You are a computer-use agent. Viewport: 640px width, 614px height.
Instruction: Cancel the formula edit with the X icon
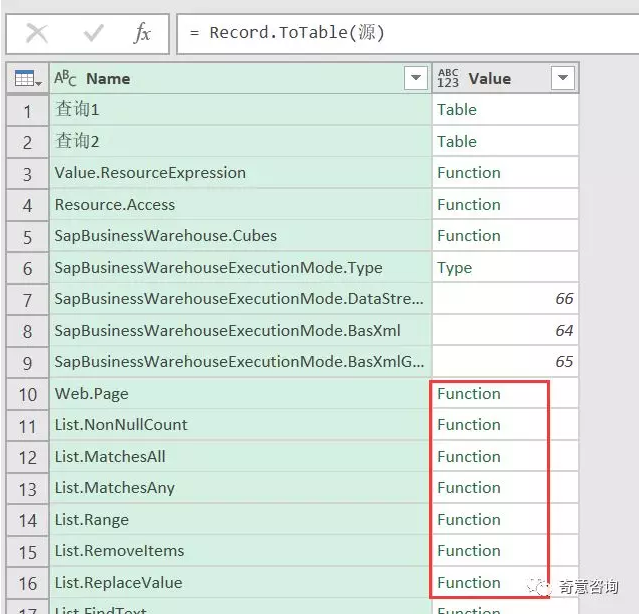point(37,33)
